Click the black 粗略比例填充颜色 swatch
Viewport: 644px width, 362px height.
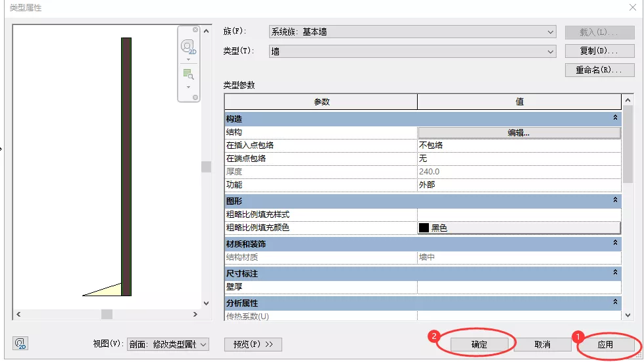click(x=424, y=228)
